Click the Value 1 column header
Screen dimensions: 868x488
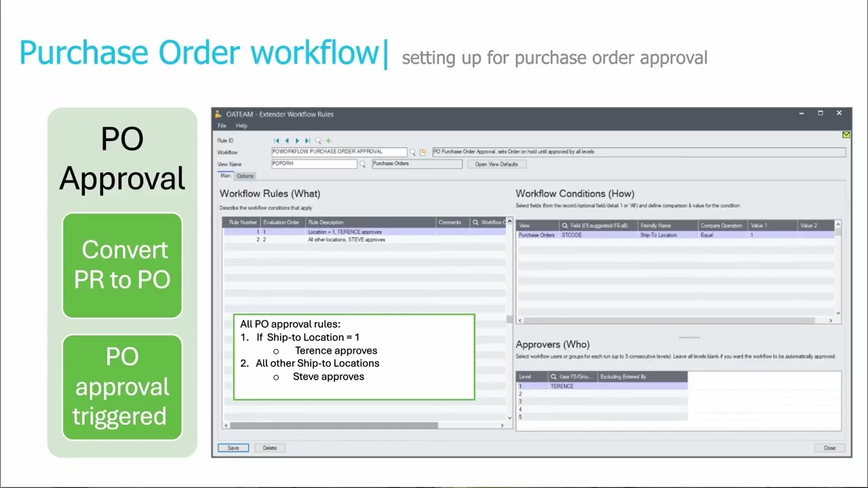(772, 226)
